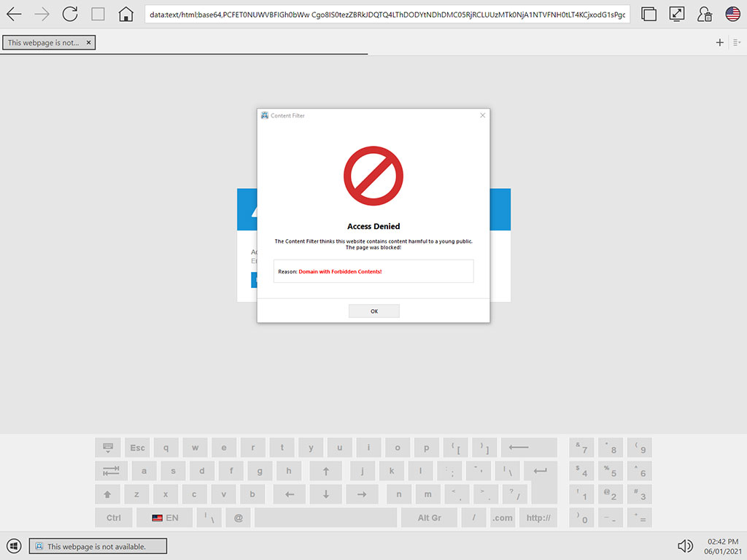Screen dimensions: 747x560
Task: Add a new tab with plus icon
Action: pos(719,43)
